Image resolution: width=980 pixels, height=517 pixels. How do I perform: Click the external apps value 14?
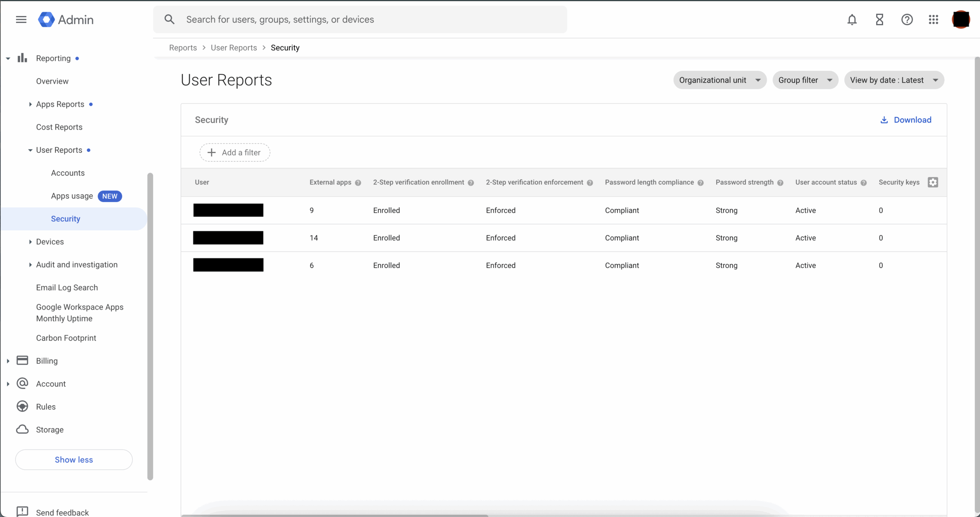coord(314,238)
